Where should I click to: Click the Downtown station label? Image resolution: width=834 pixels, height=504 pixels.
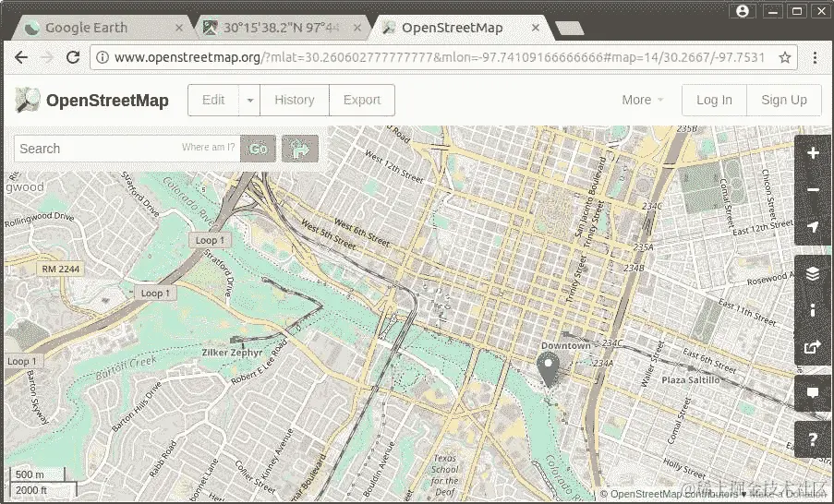coord(566,345)
